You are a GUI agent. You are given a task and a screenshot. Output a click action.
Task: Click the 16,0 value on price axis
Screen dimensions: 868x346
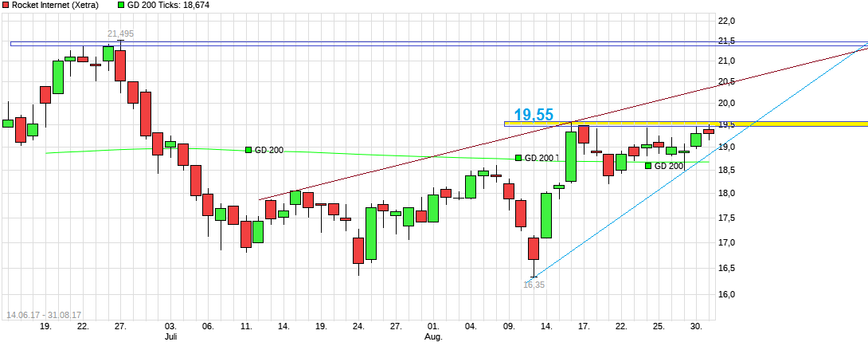[725, 294]
